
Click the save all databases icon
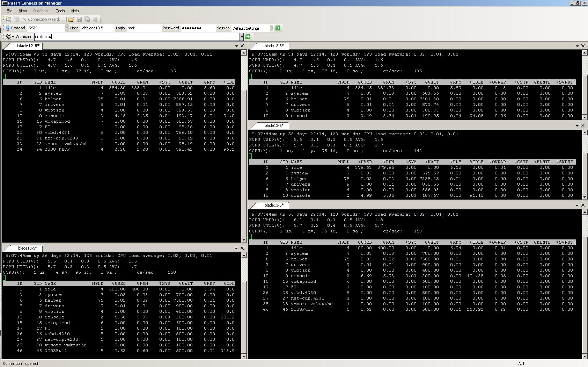pos(87,19)
